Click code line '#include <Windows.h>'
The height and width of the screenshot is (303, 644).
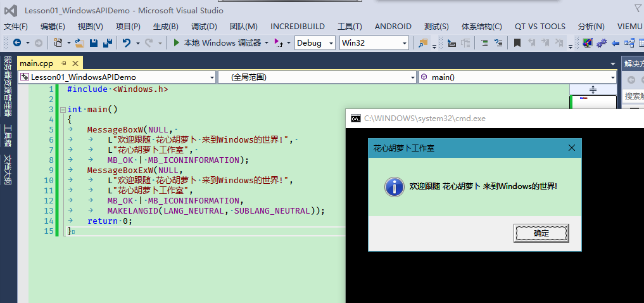pyautogui.click(x=117, y=89)
